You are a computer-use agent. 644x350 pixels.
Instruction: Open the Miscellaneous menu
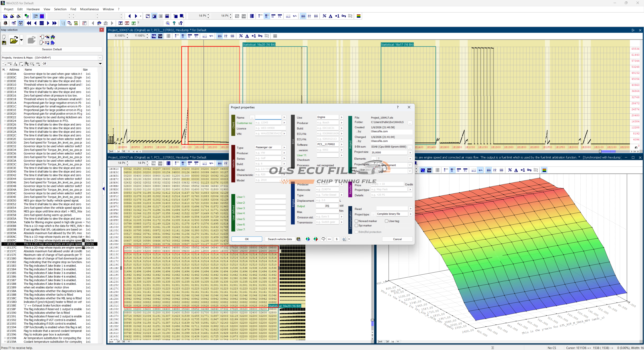89,9
